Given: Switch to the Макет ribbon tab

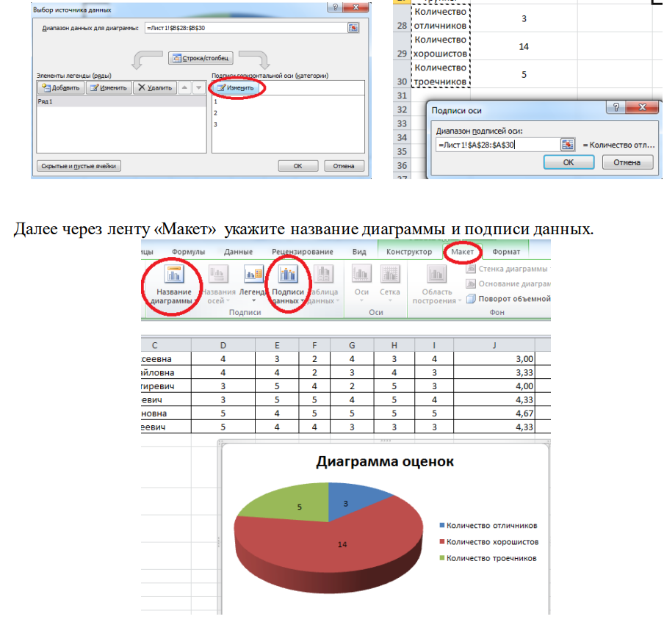Looking at the screenshot, I should tap(463, 252).
